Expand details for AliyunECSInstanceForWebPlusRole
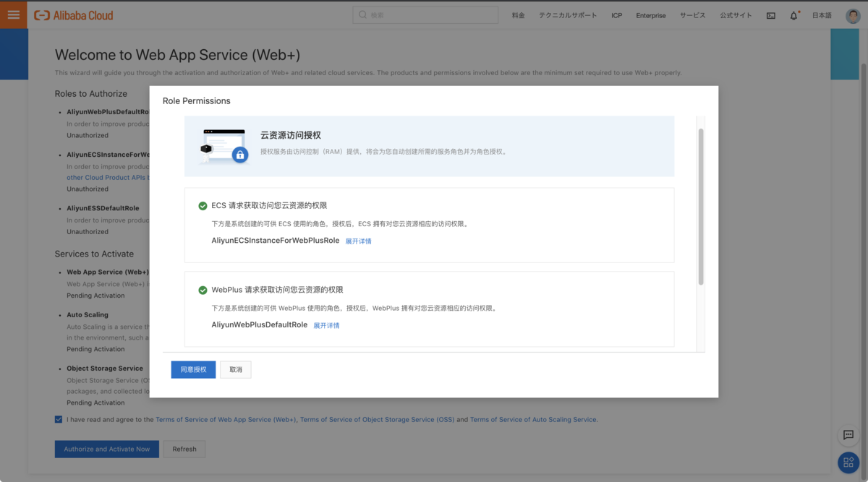 pyautogui.click(x=358, y=241)
